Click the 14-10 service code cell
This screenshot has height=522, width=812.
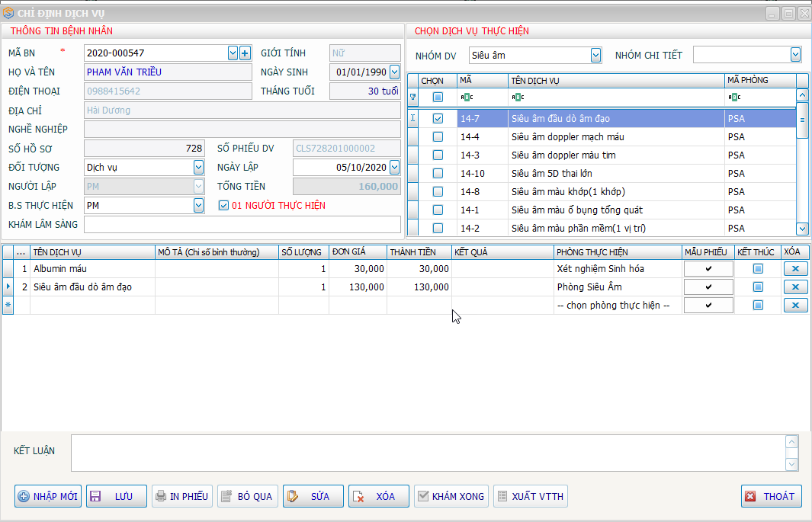(483, 173)
